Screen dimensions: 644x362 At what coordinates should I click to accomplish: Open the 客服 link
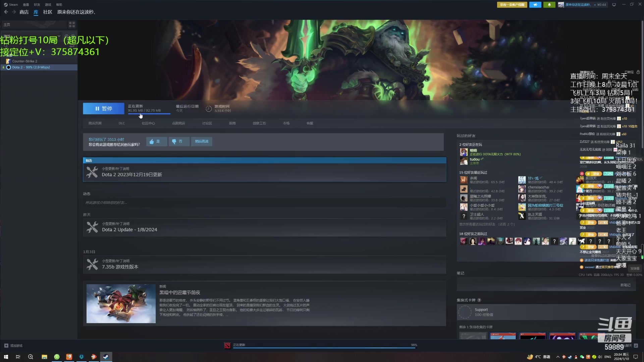[310, 123]
